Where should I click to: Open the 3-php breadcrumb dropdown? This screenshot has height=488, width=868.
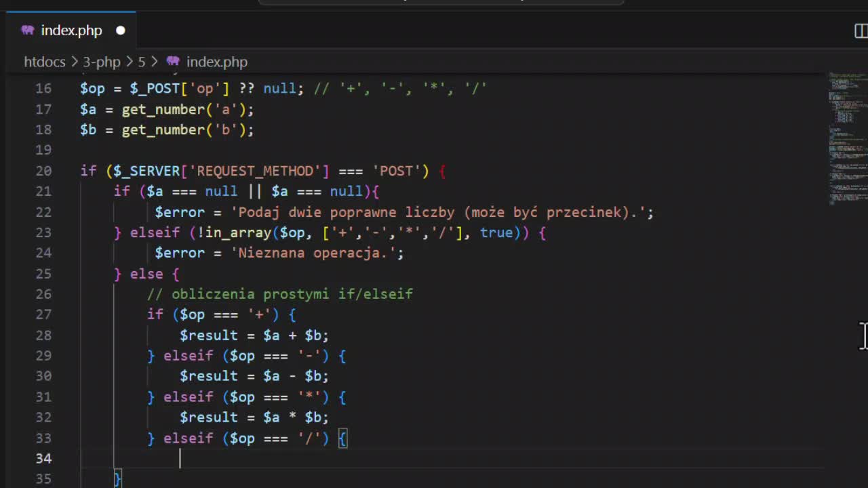coord(102,62)
